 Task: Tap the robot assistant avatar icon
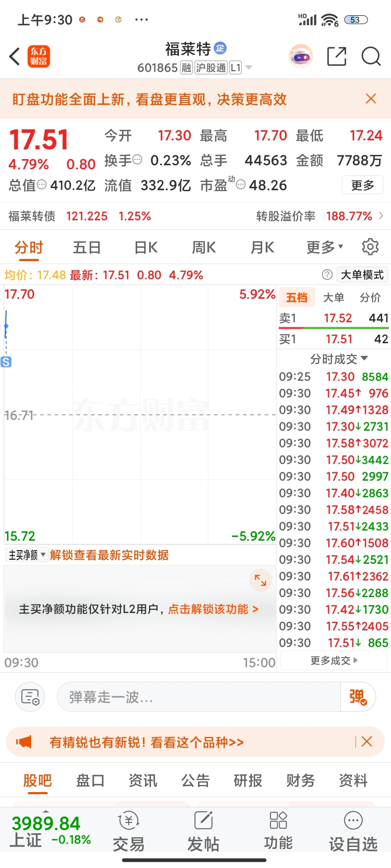click(x=301, y=56)
